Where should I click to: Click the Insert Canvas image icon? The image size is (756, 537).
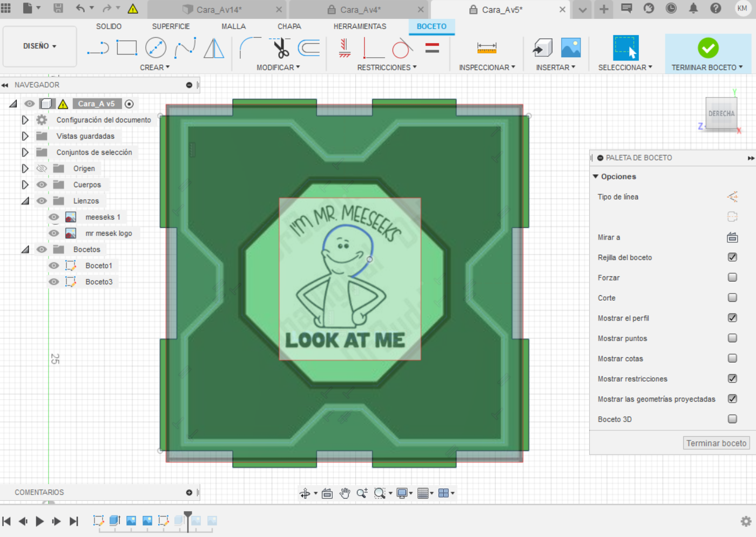(571, 48)
